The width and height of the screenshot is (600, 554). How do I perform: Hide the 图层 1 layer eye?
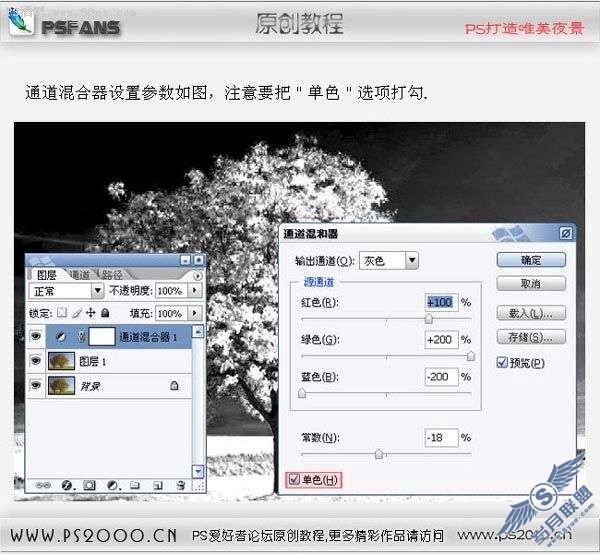coord(36,361)
